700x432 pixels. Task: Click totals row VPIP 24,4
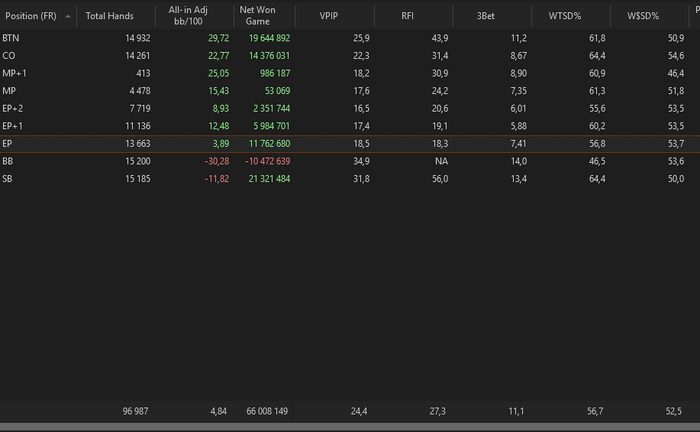click(x=359, y=411)
